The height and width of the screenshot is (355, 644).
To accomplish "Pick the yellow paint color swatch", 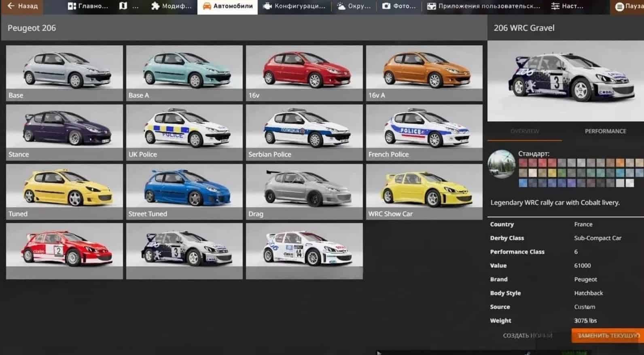I will point(552,173).
